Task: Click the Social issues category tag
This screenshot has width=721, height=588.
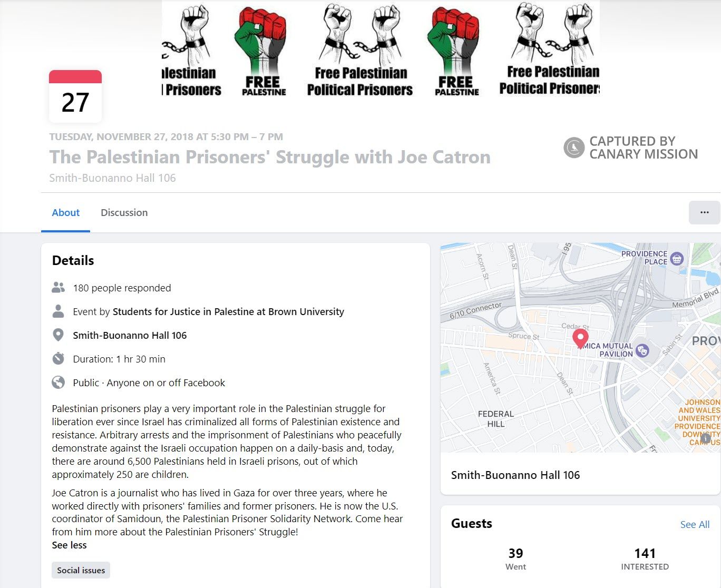Action: (81, 570)
